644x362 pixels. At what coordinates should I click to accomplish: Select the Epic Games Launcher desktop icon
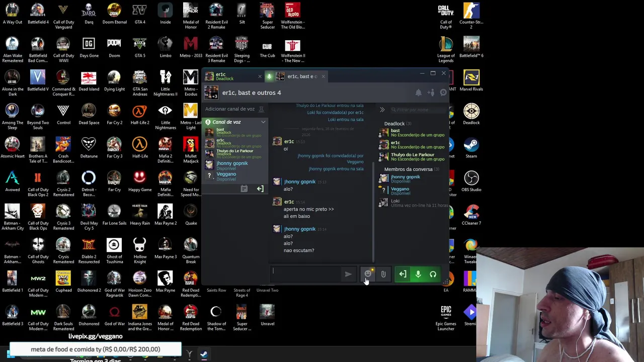pyautogui.click(x=446, y=318)
